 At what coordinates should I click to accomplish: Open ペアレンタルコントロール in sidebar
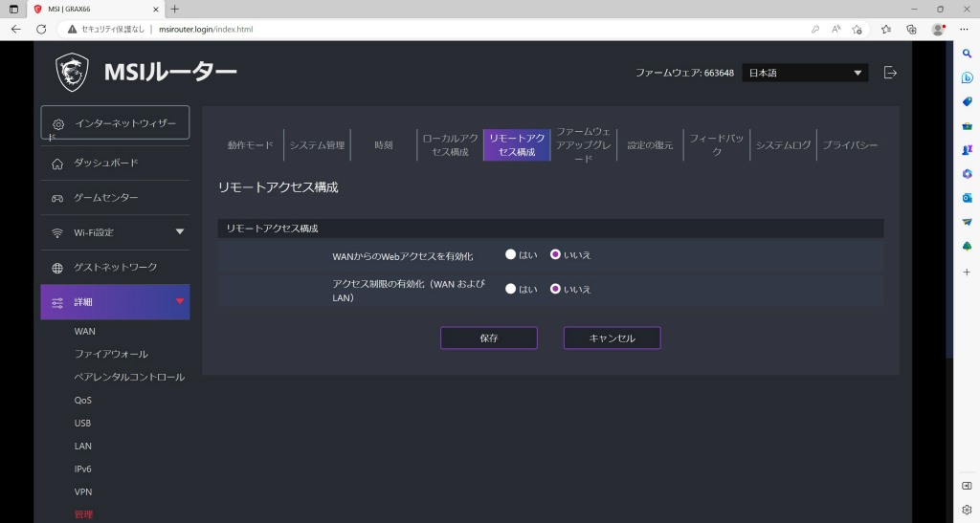point(129,377)
